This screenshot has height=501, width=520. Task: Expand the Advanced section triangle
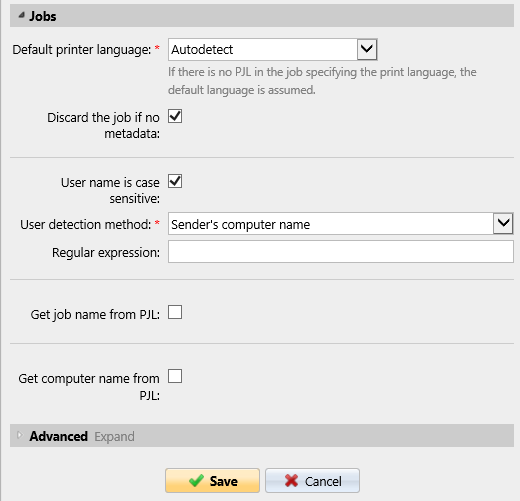[x=20, y=435]
